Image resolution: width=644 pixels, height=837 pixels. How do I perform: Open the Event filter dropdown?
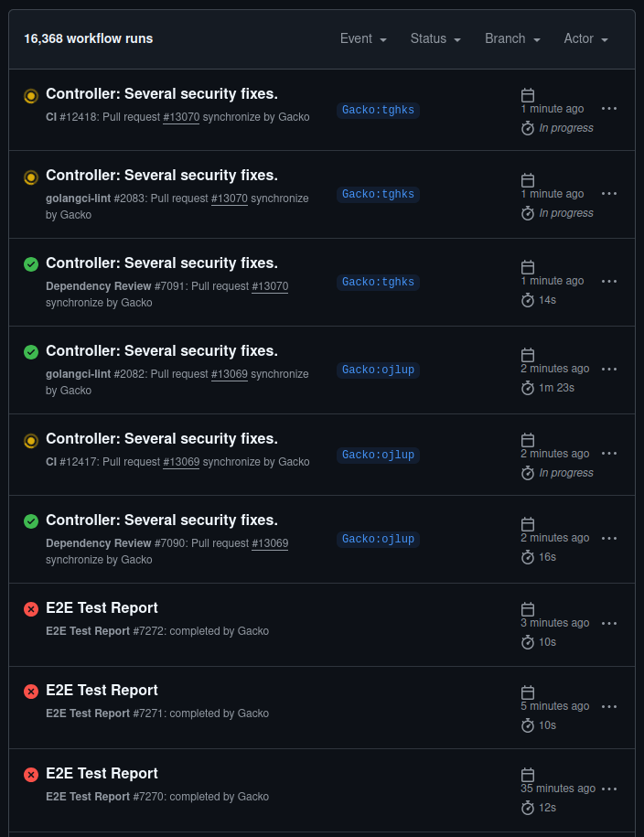363,38
